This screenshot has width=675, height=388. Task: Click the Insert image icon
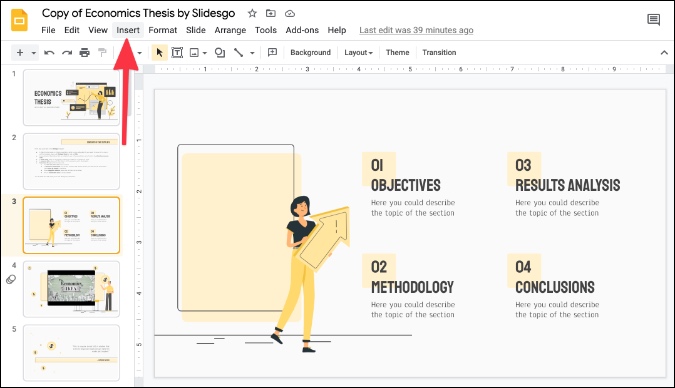point(194,53)
